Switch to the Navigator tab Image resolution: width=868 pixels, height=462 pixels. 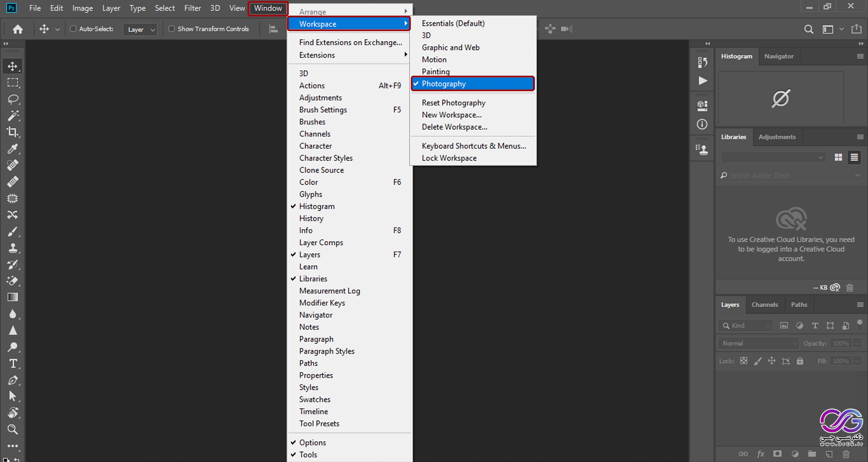click(779, 56)
